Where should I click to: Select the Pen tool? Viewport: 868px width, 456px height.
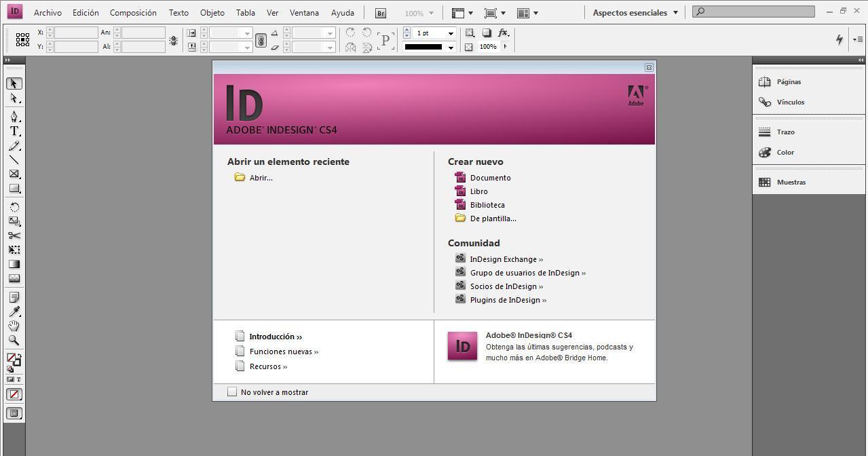pyautogui.click(x=14, y=117)
